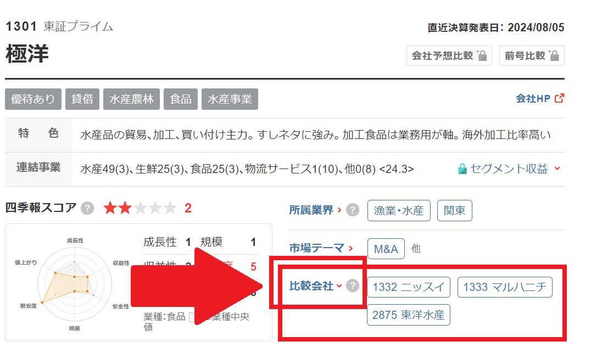
Task: Click the help icon next to 比較会社
Action: tap(353, 285)
